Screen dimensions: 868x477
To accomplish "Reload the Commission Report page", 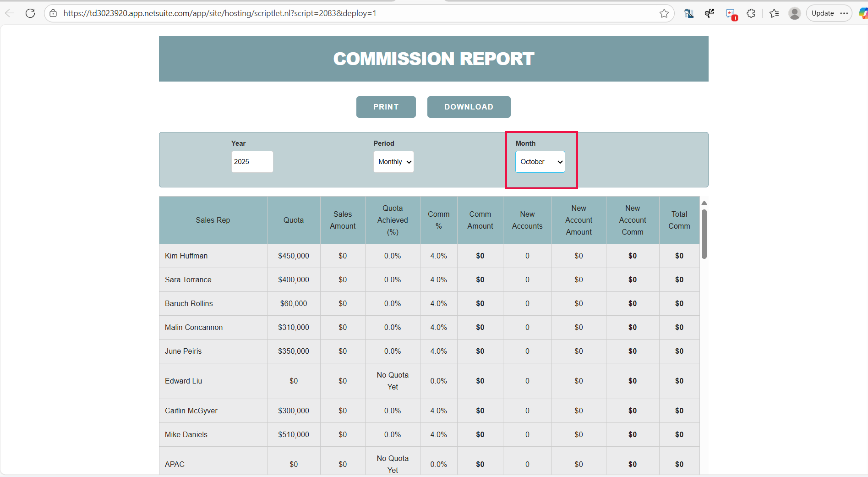I will pos(30,13).
